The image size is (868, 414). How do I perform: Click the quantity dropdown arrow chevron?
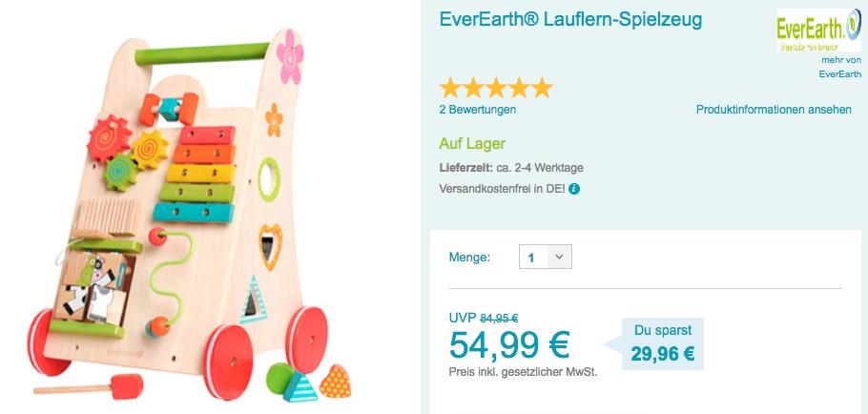point(559,257)
